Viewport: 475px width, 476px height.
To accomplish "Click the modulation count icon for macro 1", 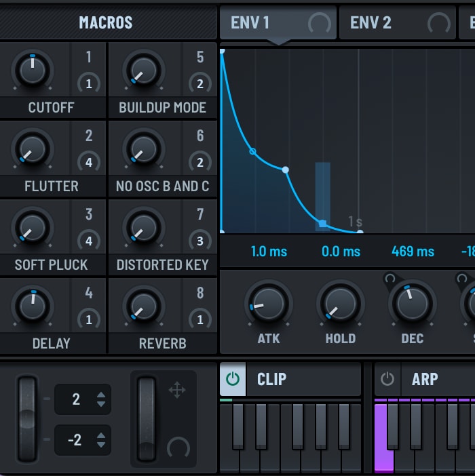I will pos(89,83).
